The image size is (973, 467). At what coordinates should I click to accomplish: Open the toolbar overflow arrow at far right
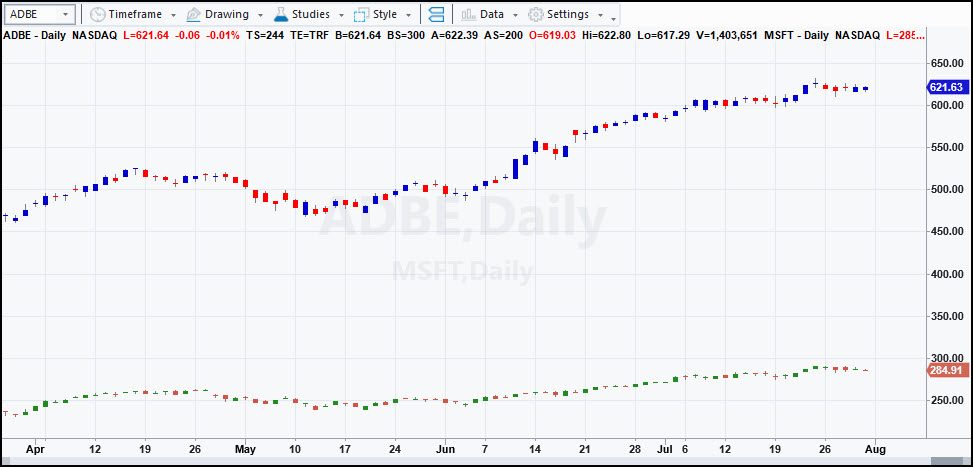pos(614,17)
